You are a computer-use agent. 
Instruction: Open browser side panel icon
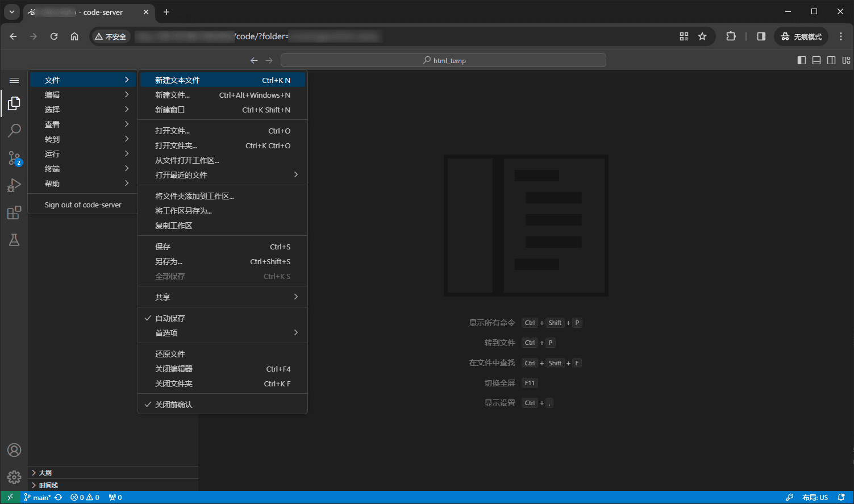[x=761, y=36]
